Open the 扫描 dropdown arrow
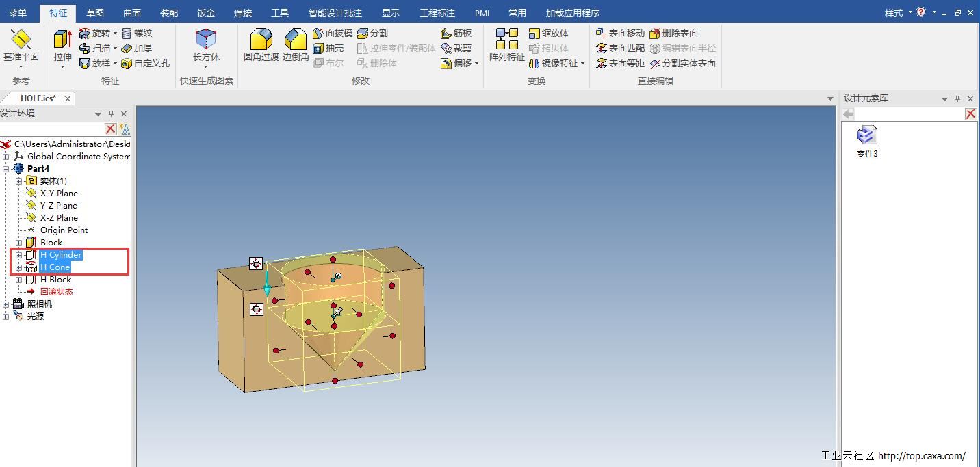This screenshot has height=467, width=980. pos(115,48)
